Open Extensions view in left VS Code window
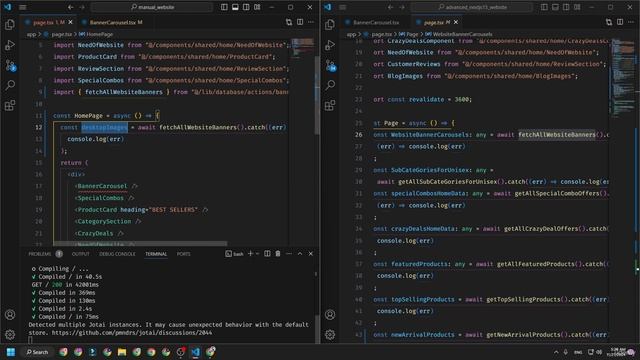640x360 pixels. (x=10, y=105)
